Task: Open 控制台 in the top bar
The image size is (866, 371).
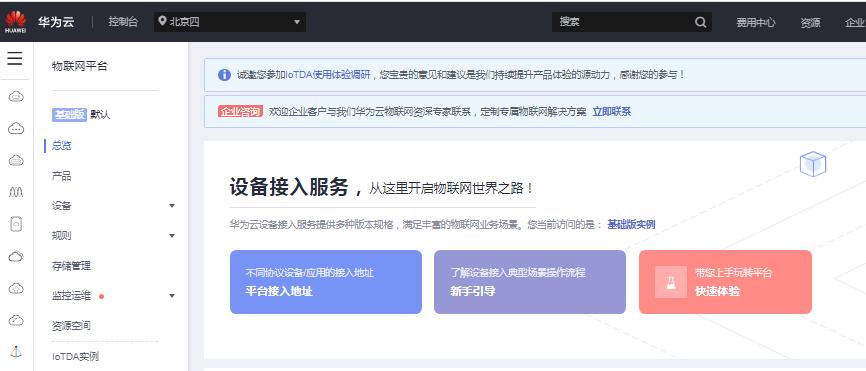Action: coord(123,22)
